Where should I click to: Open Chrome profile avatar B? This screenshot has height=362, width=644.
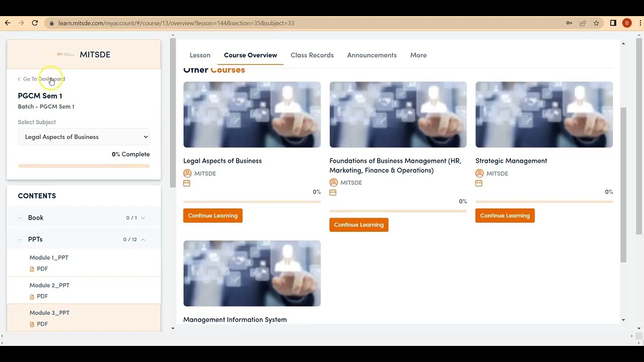click(627, 23)
